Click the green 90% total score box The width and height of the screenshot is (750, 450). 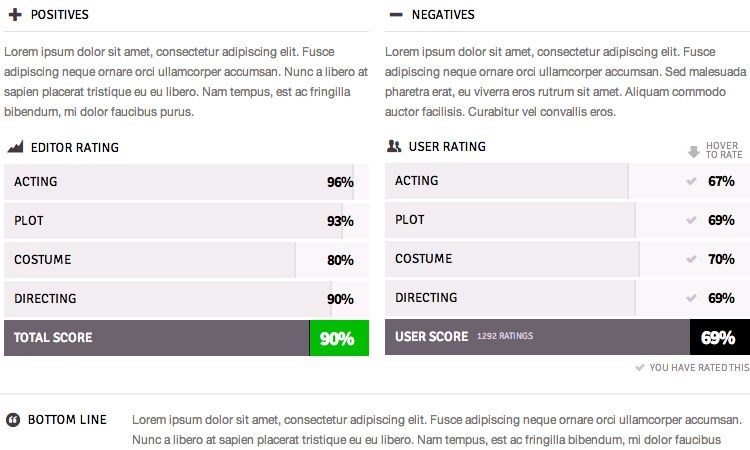(339, 338)
